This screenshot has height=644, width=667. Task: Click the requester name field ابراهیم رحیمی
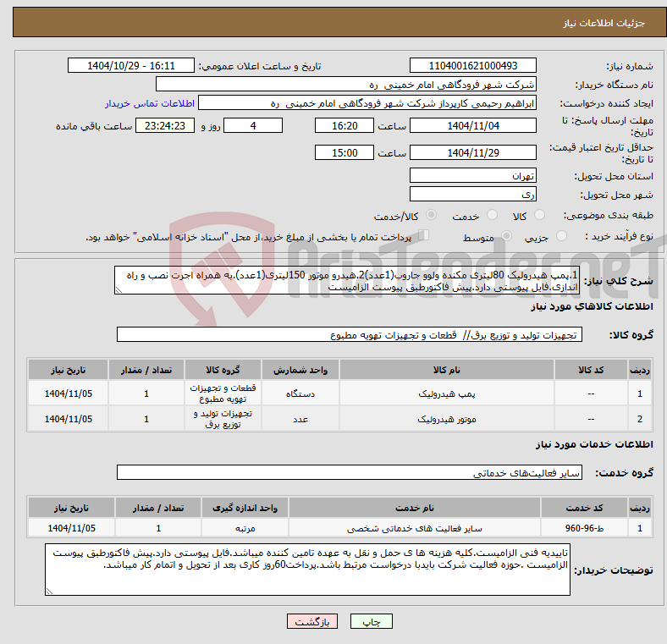click(367, 103)
